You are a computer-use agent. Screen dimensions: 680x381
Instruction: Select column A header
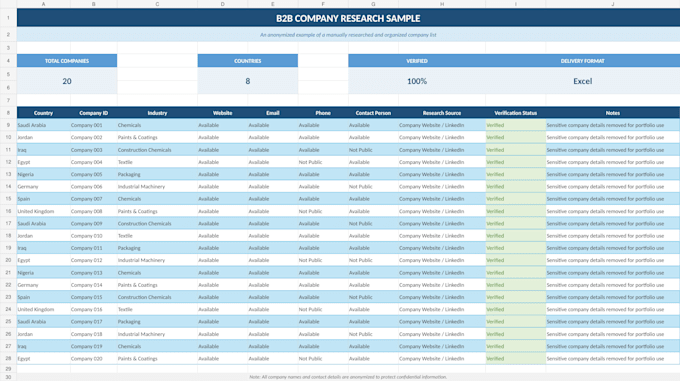[x=43, y=4]
